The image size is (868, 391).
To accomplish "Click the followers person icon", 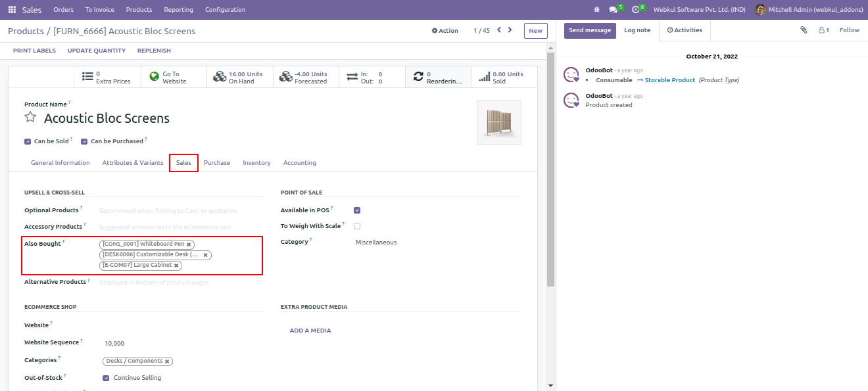I will pyautogui.click(x=823, y=30).
